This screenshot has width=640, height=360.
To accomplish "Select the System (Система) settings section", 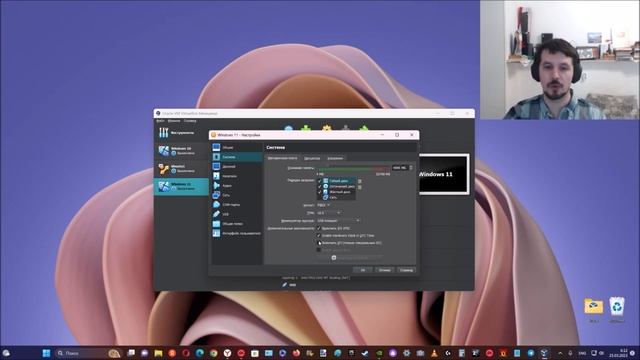I will click(237, 157).
